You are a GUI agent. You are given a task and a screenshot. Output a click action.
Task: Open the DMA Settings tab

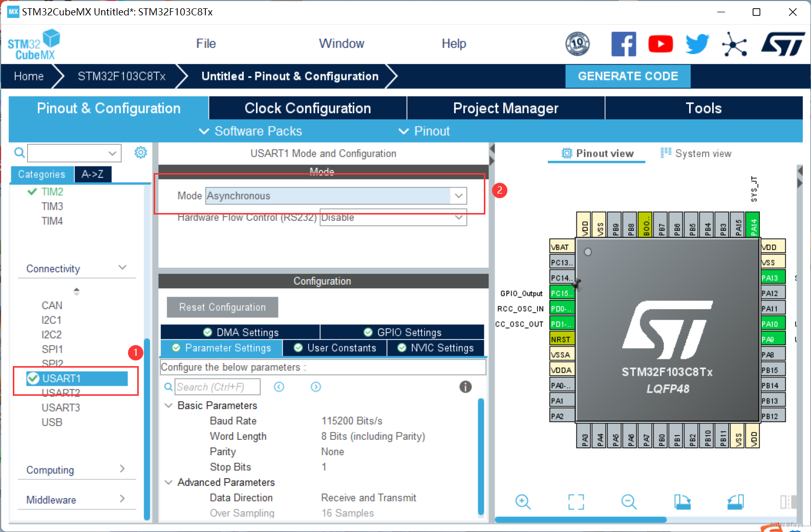(241, 332)
